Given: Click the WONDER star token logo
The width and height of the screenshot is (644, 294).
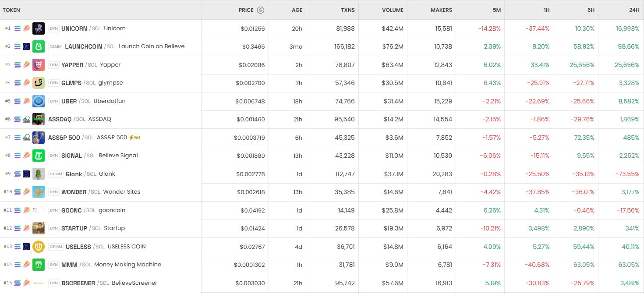Looking at the screenshot, I should pyautogui.click(x=39, y=192).
